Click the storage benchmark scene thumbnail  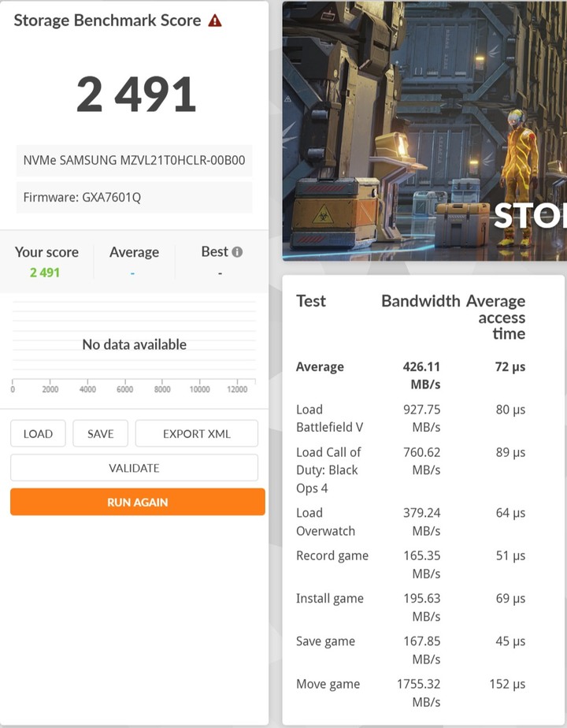pyautogui.click(x=424, y=131)
